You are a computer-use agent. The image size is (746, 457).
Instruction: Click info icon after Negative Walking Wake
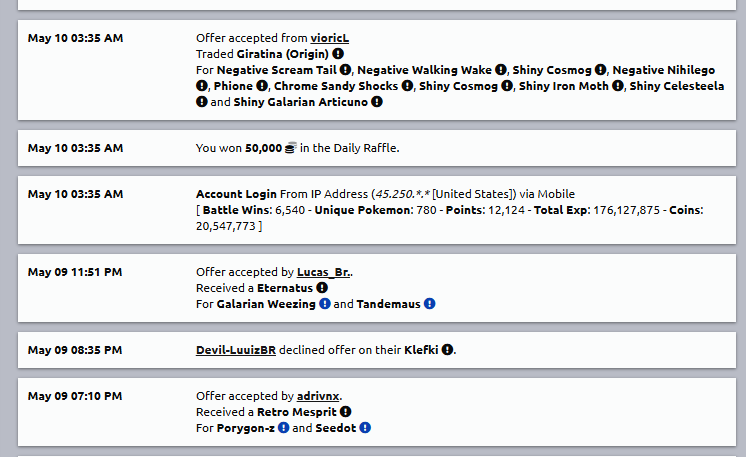pyautogui.click(x=500, y=70)
